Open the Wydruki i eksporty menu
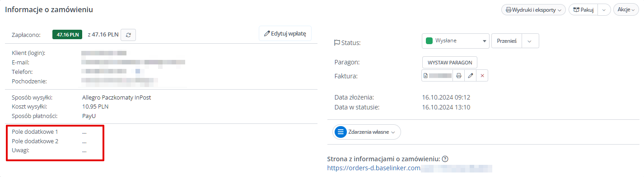 point(533,9)
